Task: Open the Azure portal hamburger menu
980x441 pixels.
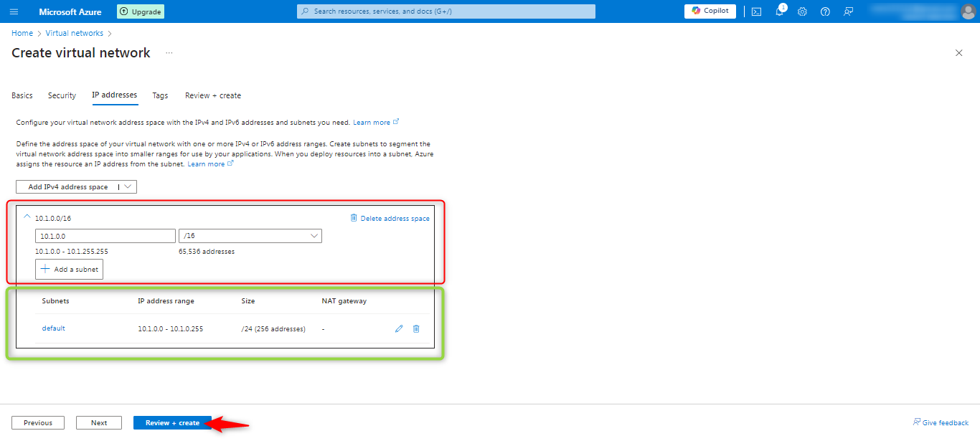Action: pos(14,11)
